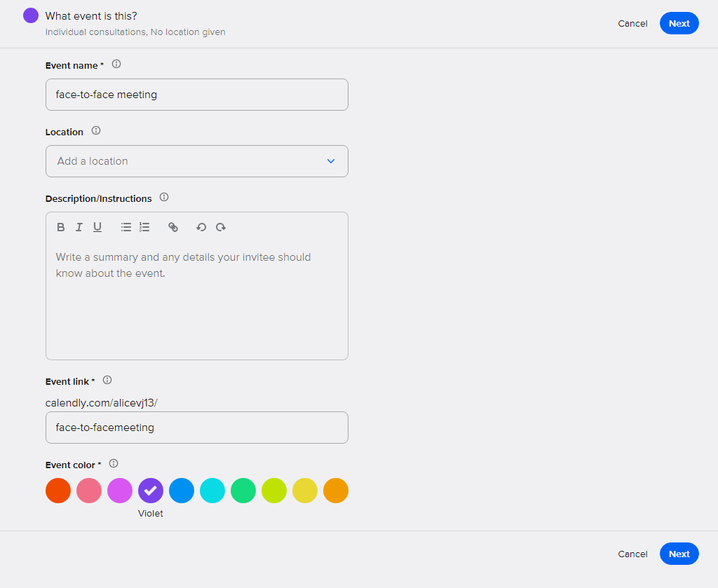Click the top Cancel link
Viewport: 718px width, 588px height.
632,24
